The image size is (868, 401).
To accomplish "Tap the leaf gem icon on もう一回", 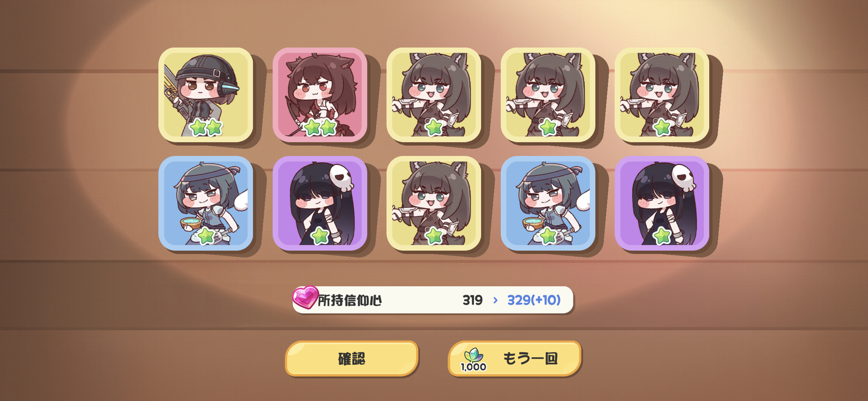I will point(474,355).
